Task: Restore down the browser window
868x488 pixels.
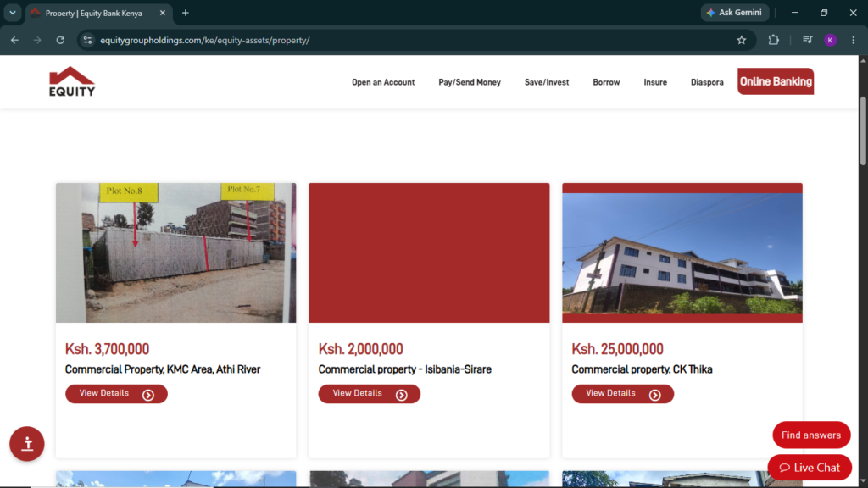Action: [824, 13]
